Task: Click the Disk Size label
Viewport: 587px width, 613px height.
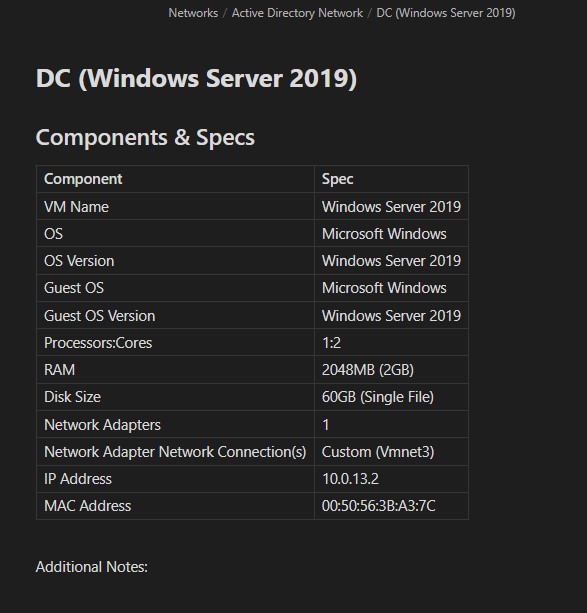Action: click(x=72, y=397)
